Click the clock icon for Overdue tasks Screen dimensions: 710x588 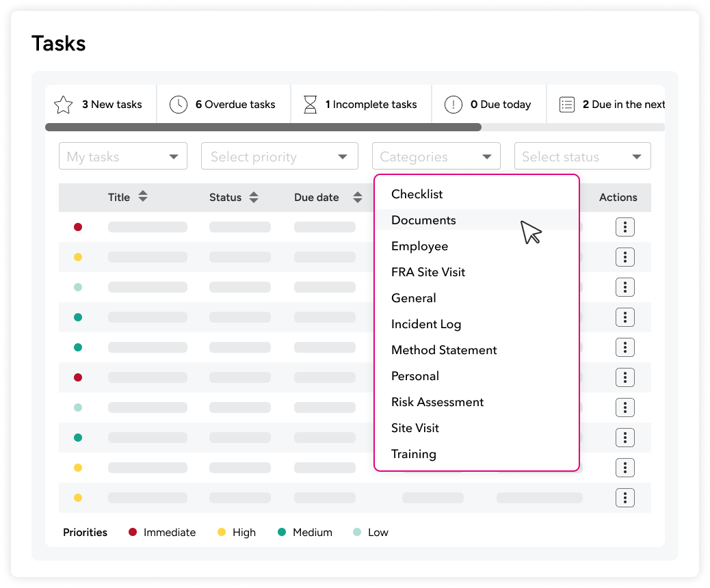tap(179, 105)
